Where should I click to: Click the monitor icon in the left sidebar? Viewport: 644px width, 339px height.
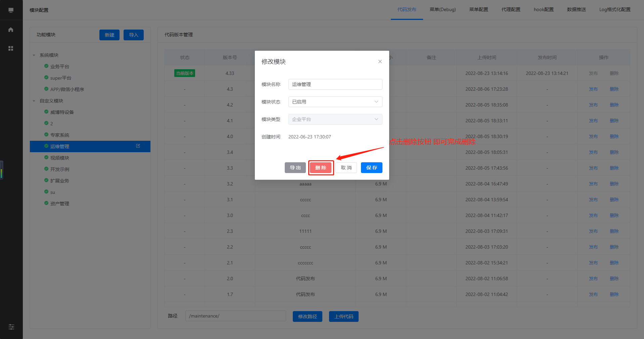click(11, 10)
